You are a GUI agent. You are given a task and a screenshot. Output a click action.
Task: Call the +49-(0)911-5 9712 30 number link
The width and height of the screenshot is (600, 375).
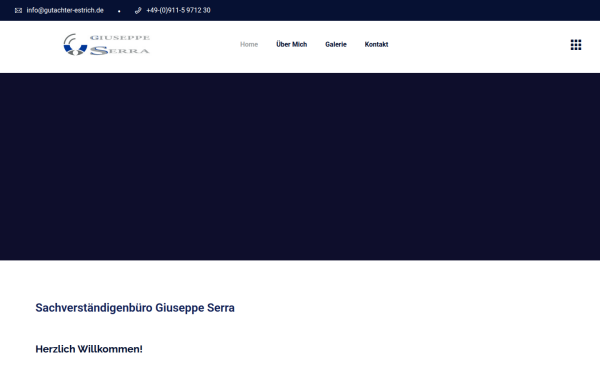coord(178,10)
